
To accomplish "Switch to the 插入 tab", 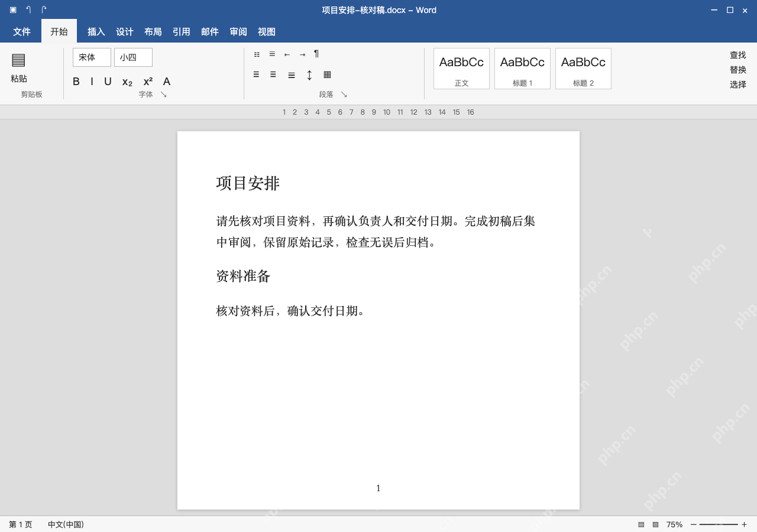I will [x=96, y=32].
